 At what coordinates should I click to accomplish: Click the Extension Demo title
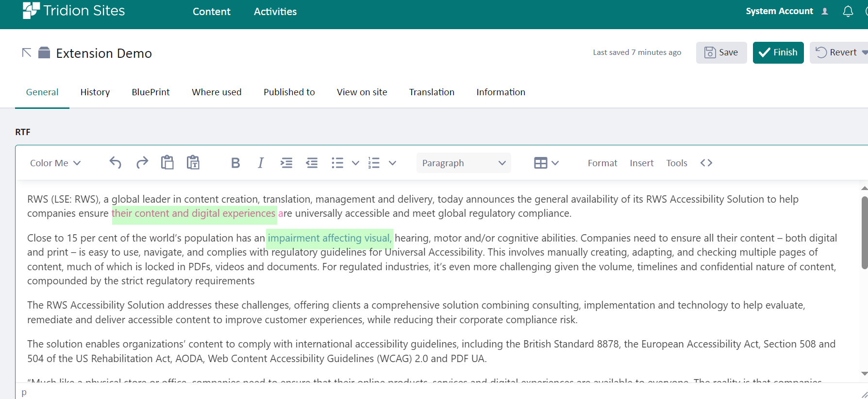tap(104, 53)
